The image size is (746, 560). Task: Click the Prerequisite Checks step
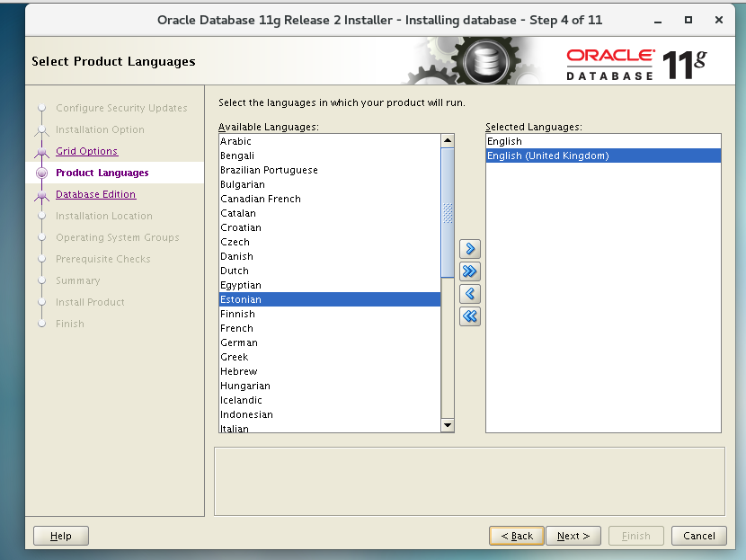(x=103, y=259)
